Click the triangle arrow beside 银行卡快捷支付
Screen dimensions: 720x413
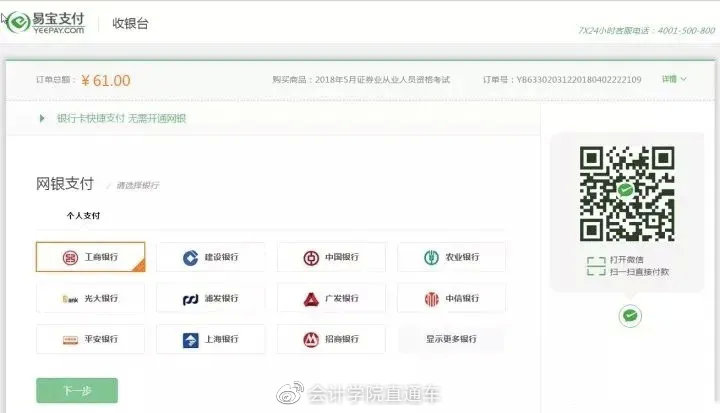coord(42,119)
